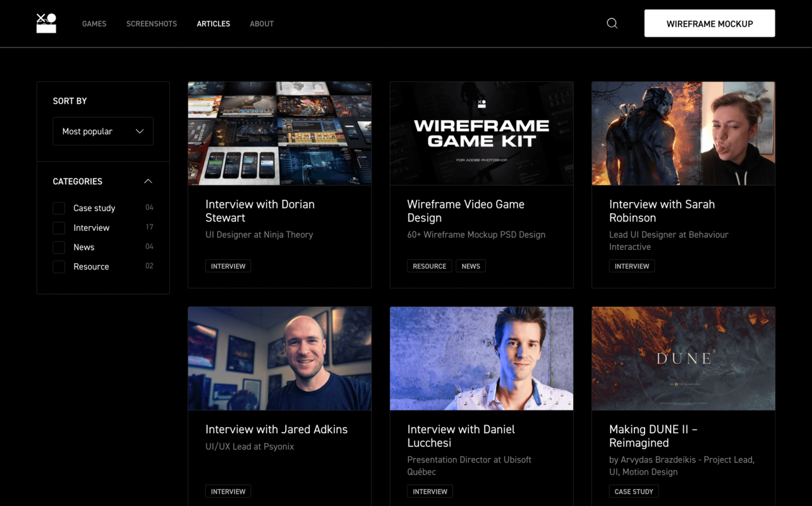Select the Daniel Lucchesi portrait thumbnail
Viewport: 812px width, 506px height.
tap(482, 359)
